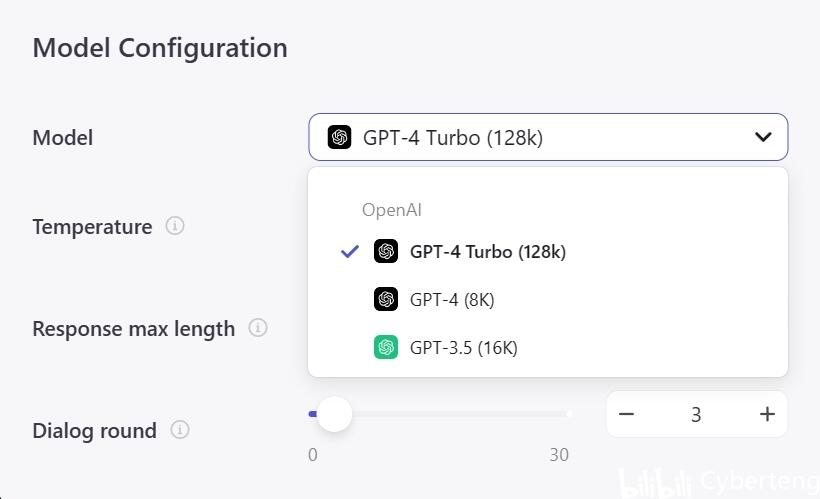
Task: Click the Model combo box showing GPT-4 Turbo
Action: (x=547, y=138)
